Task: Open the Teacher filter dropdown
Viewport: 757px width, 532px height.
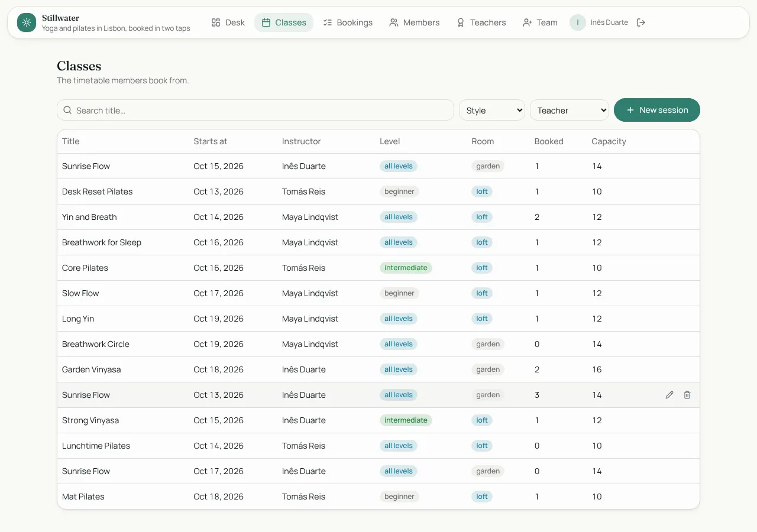Action: point(570,110)
